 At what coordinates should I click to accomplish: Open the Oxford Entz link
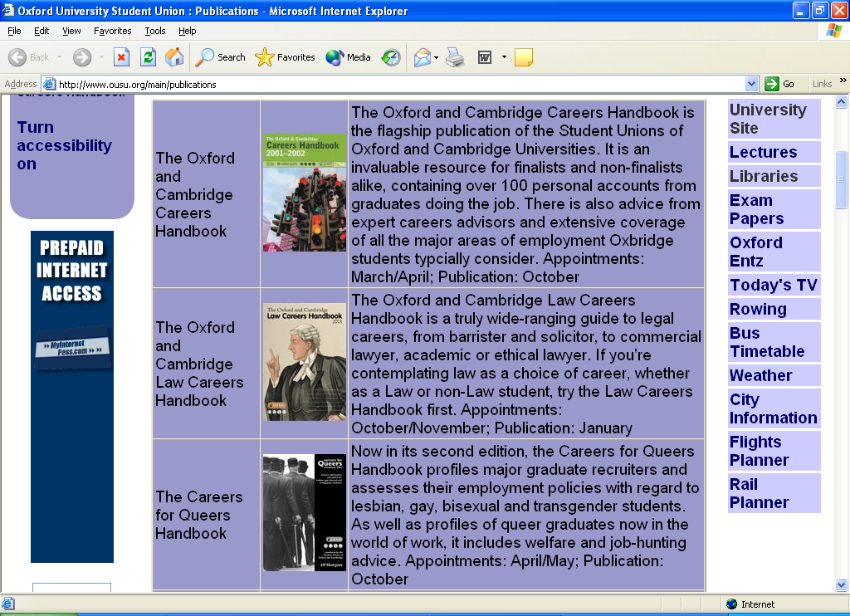point(774,252)
